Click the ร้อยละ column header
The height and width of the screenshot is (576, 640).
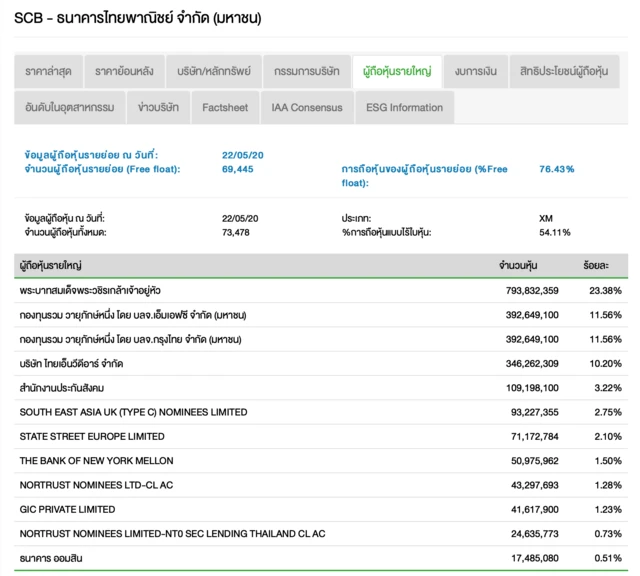click(x=597, y=266)
